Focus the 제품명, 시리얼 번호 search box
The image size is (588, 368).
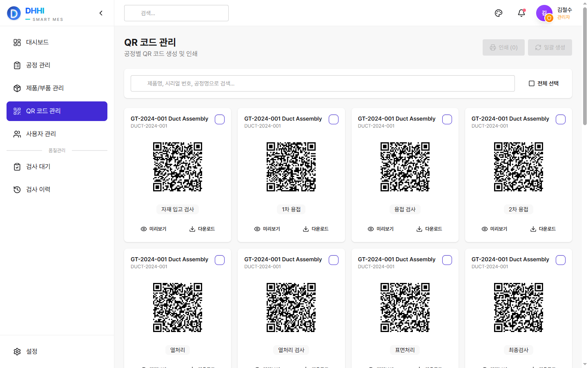pyautogui.click(x=323, y=83)
